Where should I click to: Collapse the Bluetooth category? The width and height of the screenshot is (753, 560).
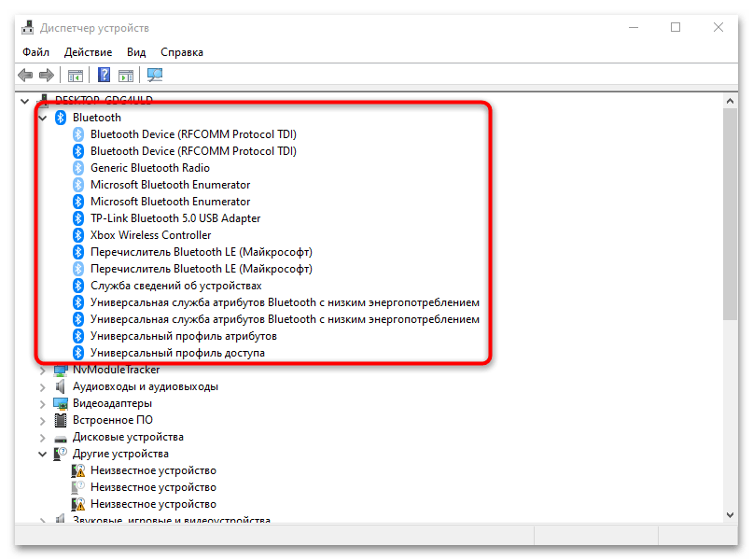pyautogui.click(x=42, y=118)
